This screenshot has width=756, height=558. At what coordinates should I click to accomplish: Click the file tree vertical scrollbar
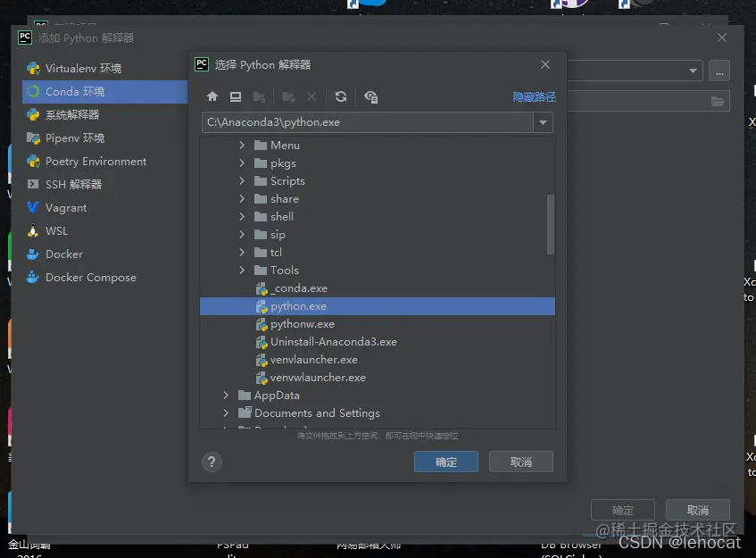pyautogui.click(x=550, y=224)
